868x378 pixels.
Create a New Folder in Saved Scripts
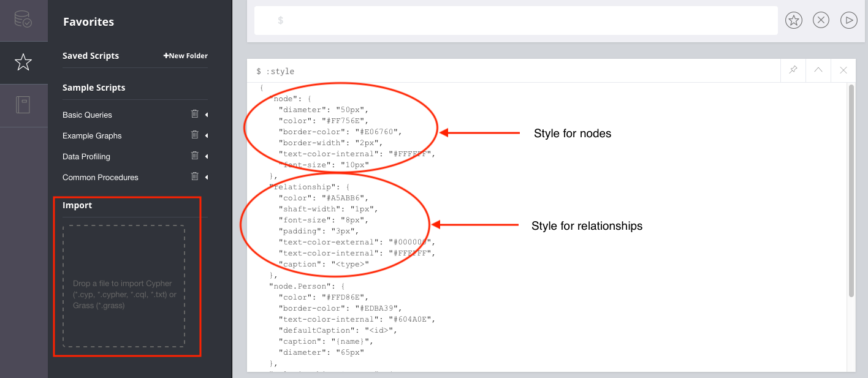[186, 56]
